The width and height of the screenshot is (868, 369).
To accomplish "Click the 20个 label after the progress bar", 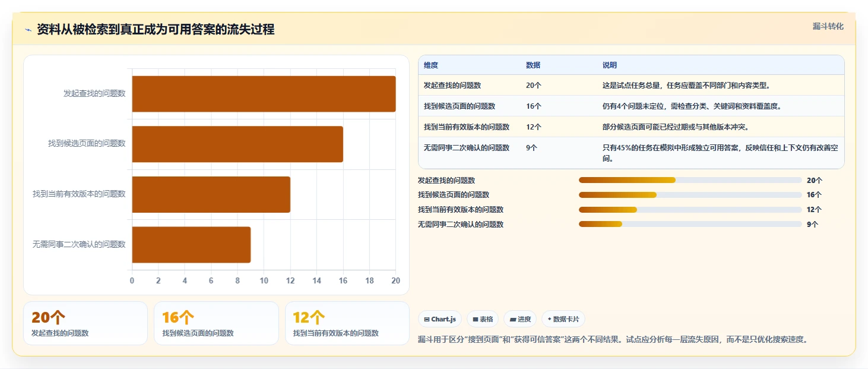I will 815,180.
